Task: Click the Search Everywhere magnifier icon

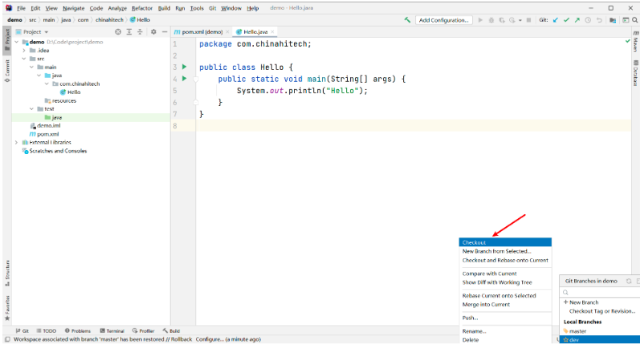Action: [635, 20]
